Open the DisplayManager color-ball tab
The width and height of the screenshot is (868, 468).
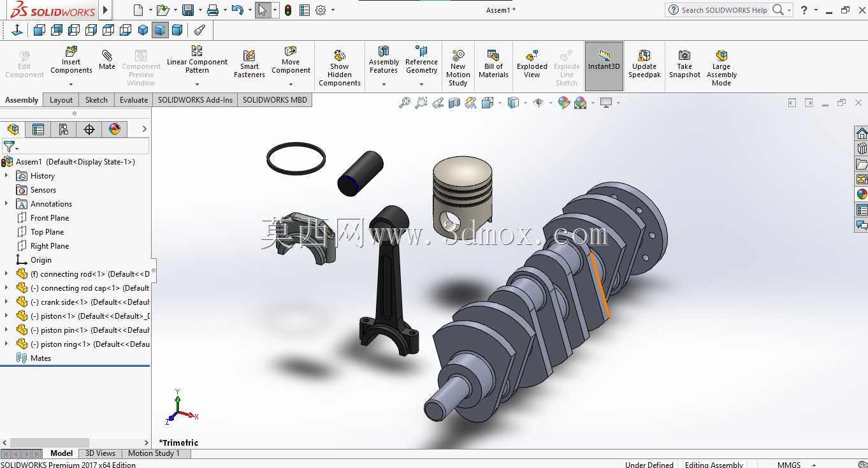pyautogui.click(x=115, y=129)
